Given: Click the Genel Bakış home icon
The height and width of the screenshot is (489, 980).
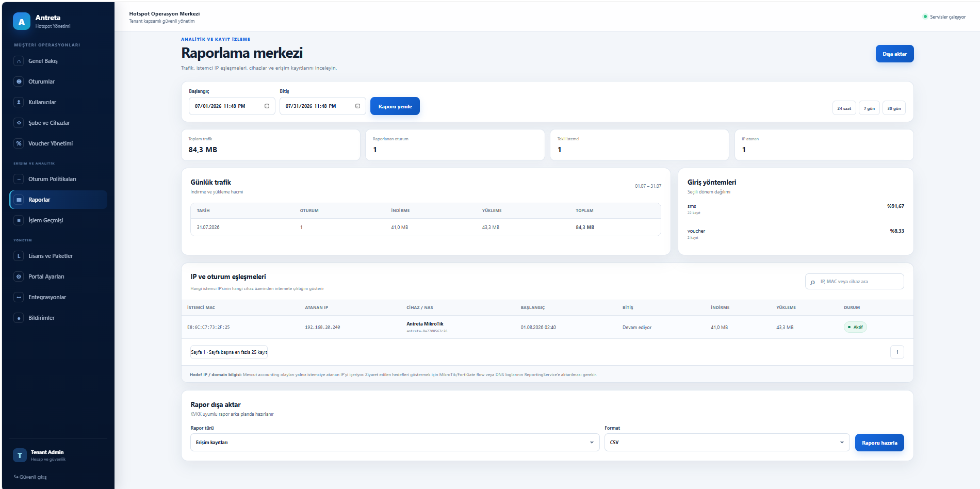Looking at the screenshot, I should [19, 61].
